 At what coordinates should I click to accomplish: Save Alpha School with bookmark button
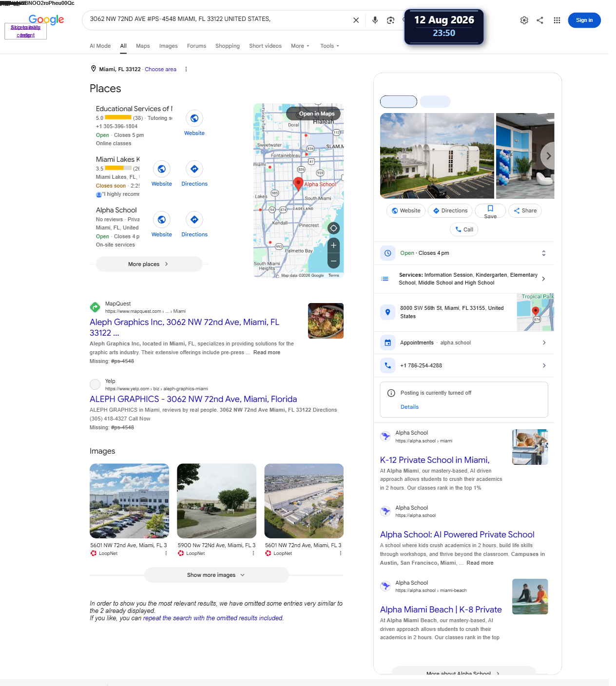(x=490, y=211)
